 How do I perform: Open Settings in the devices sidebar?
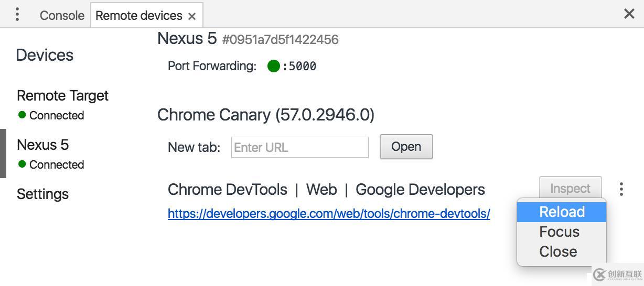point(42,194)
